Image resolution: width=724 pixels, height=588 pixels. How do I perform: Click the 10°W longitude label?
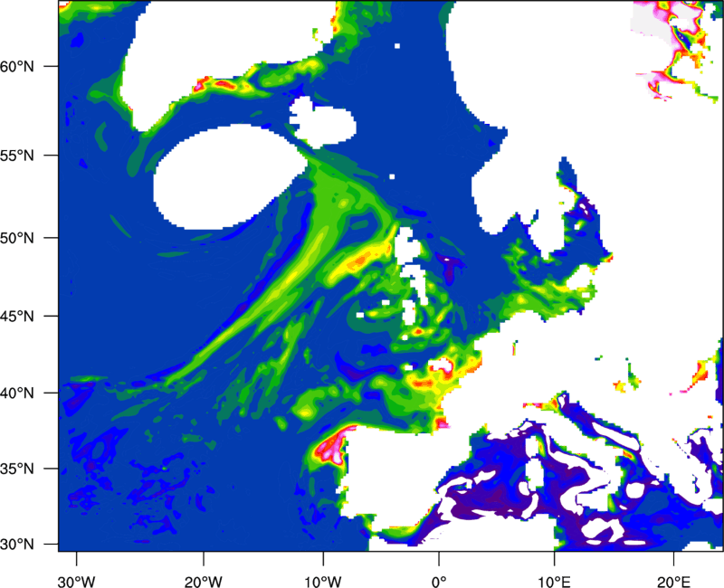(x=322, y=582)
